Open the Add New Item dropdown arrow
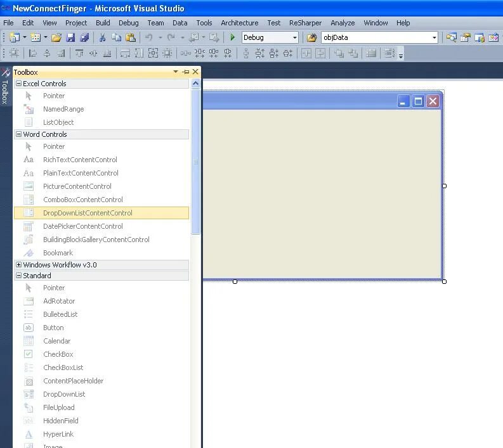503x448 pixels. point(46,37)
